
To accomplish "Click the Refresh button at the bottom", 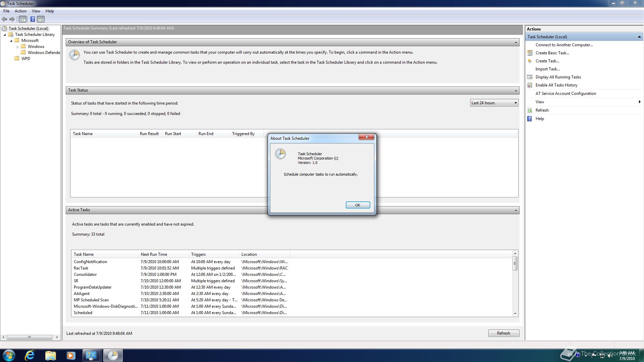I will [x=503, y=333].
